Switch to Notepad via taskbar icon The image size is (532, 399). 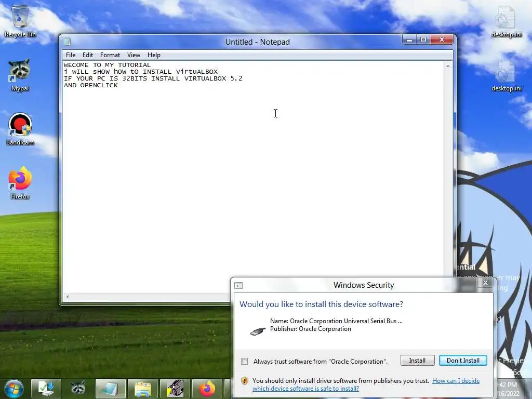(x=111, y=389)
